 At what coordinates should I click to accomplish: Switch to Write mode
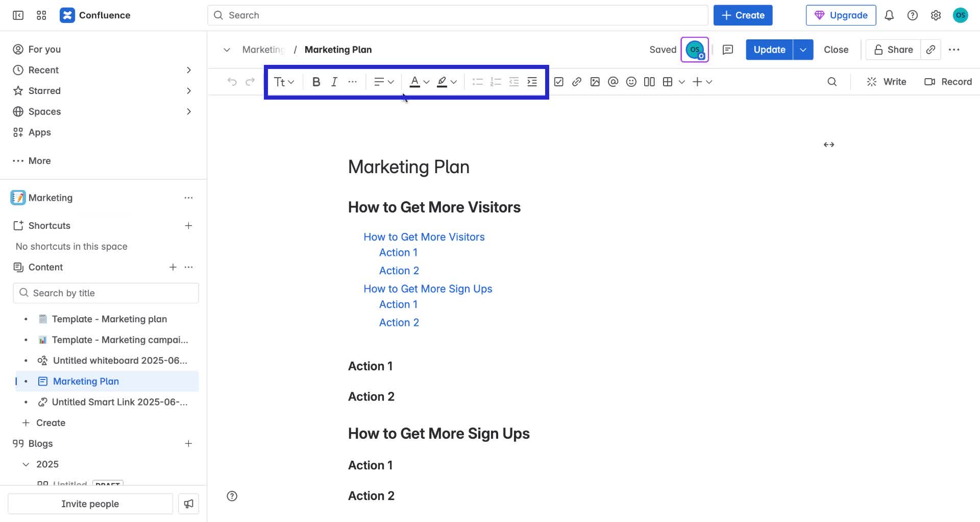click(887, 81)
